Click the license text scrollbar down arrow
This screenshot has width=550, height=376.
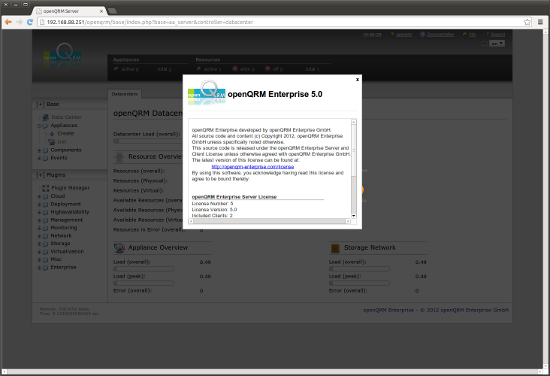tap(354, 216)
